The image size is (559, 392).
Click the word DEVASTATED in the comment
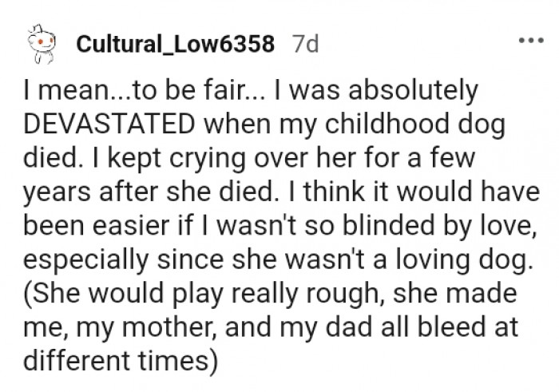tap(110, 125)
